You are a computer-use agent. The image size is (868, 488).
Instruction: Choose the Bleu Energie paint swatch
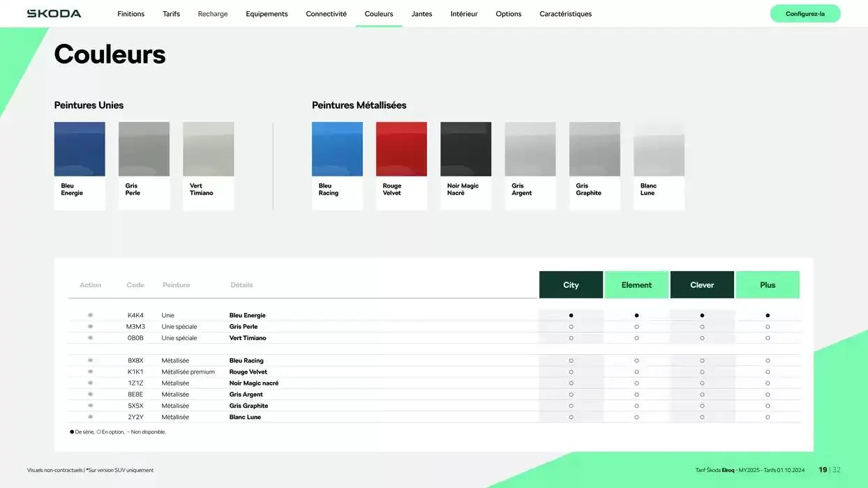(80, 149)
